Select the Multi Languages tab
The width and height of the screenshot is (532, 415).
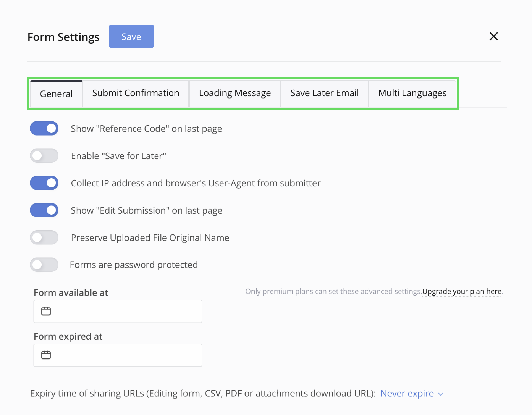[412, 93]
